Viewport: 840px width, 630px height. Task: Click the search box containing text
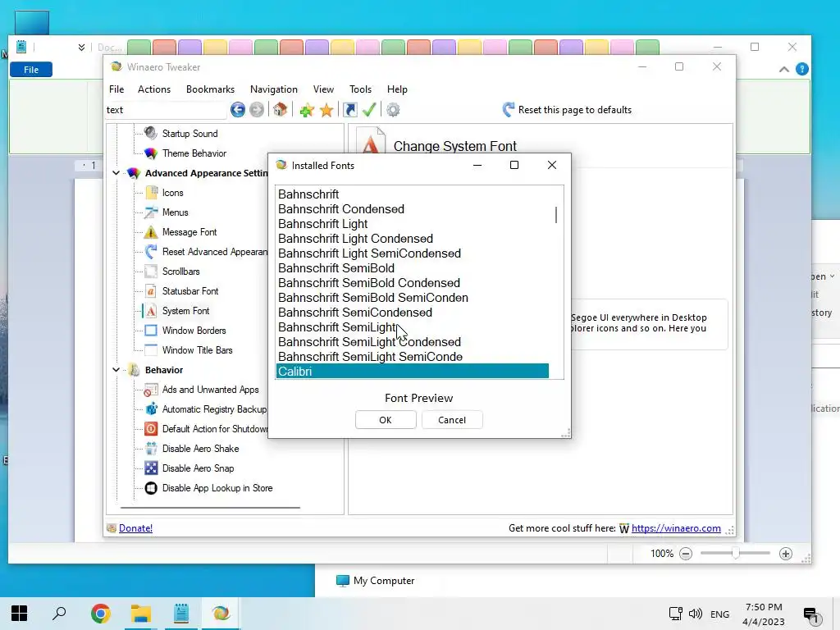click(166, 110)
